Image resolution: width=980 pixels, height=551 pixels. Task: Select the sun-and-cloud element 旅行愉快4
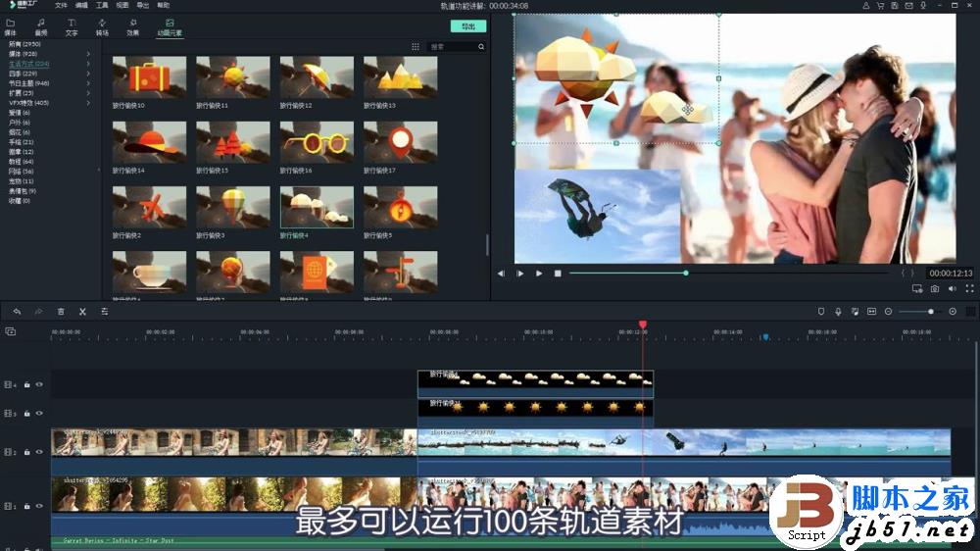click(x=317, y=207)
